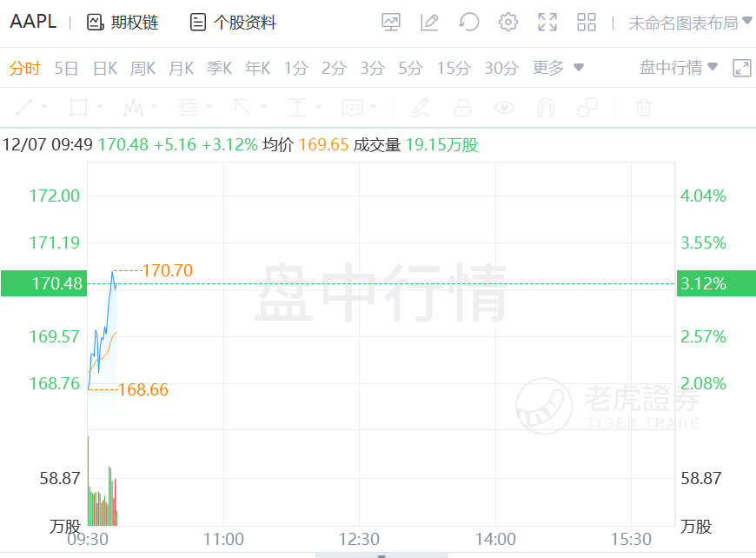This screenshot has height=558, width=756.
Task: Click the edit note icon
Action: coord(429,23)
